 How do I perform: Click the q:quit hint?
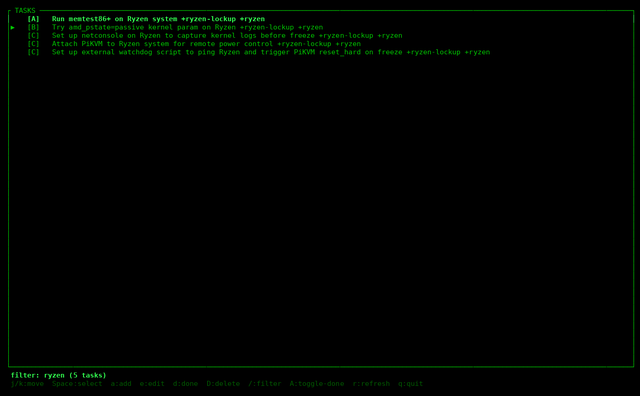[x=411, y=384]
